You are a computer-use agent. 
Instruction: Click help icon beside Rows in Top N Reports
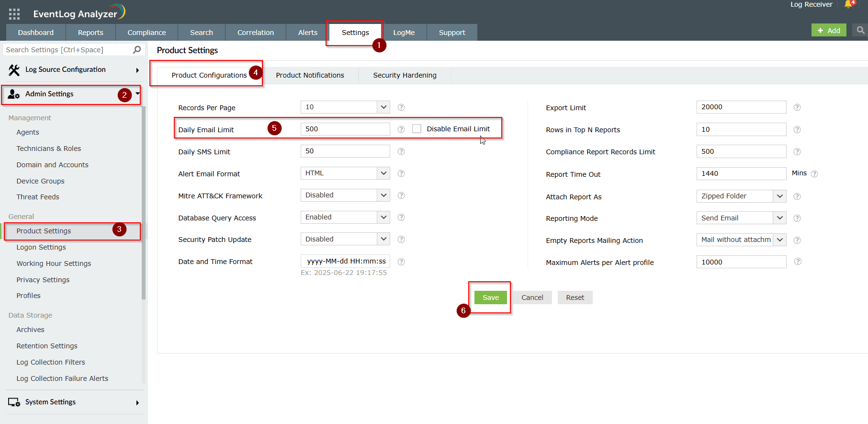click(797, 130)
